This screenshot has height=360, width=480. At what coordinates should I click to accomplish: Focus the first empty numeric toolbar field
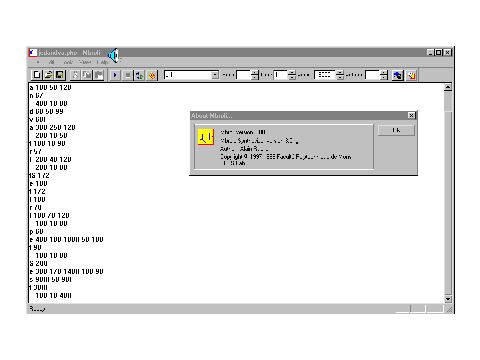pyautogui.click(x=243, y=75)
